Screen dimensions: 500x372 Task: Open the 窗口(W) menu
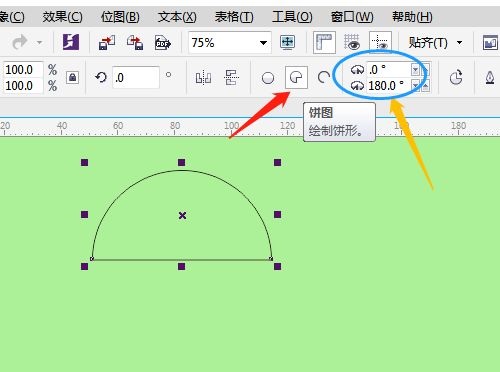pyautogui.click(x=352, y=17)
